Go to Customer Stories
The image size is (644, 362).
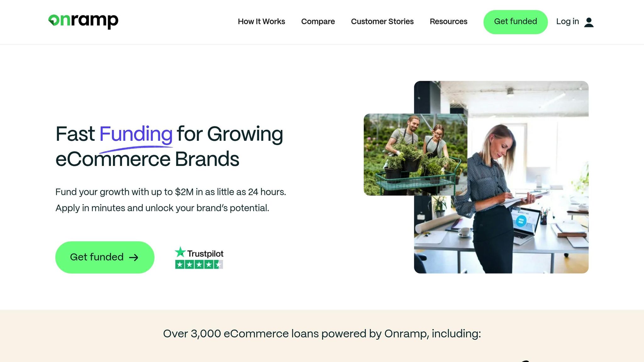(382, 21)
